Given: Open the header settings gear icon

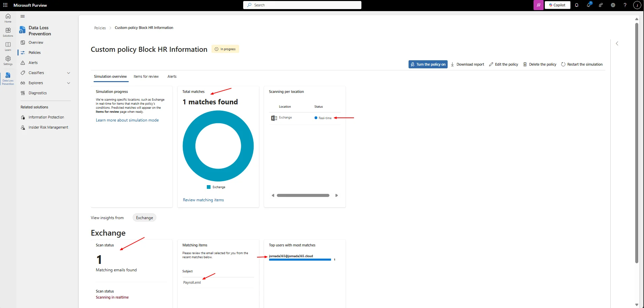Looking at the screenshot, I should [613, 5].
